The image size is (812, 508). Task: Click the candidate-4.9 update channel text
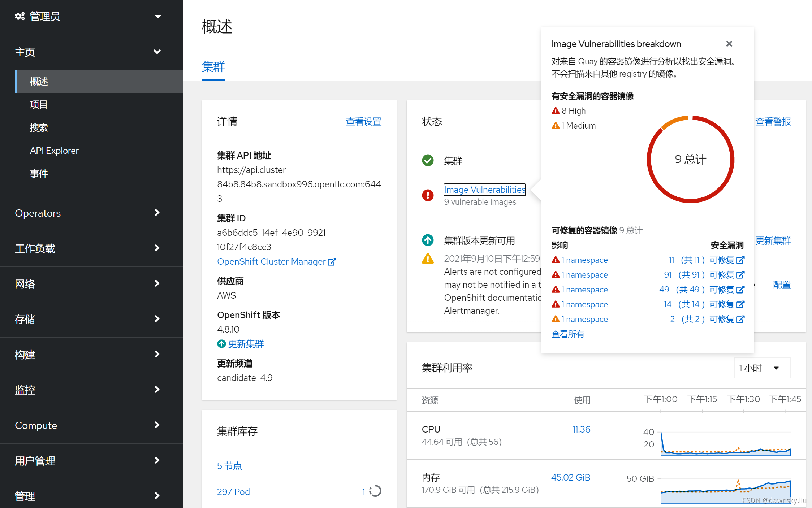(245, 378)
